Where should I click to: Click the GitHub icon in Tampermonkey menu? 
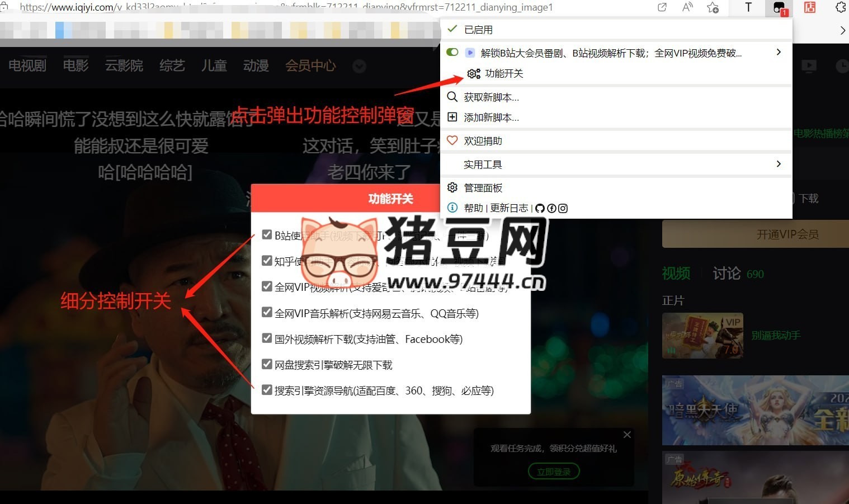pos(540,208)
